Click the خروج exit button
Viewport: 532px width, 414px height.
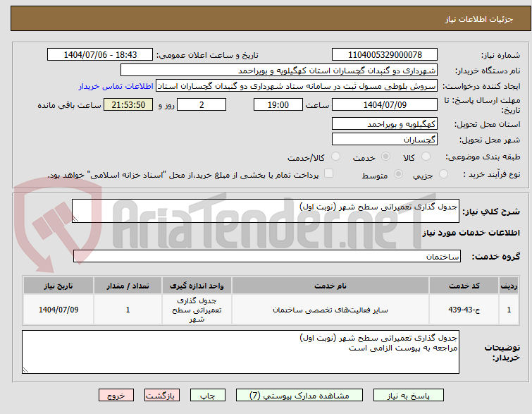click(x=116, y=396)
